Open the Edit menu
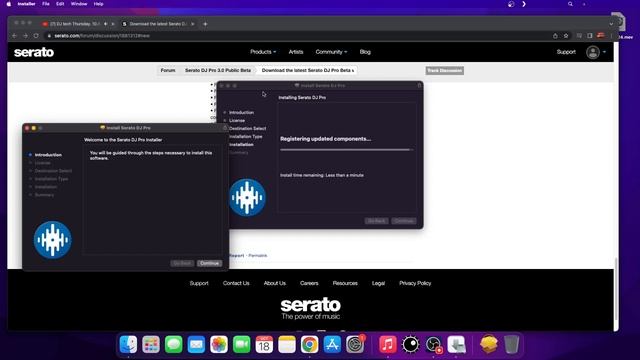 coord(60,4)
